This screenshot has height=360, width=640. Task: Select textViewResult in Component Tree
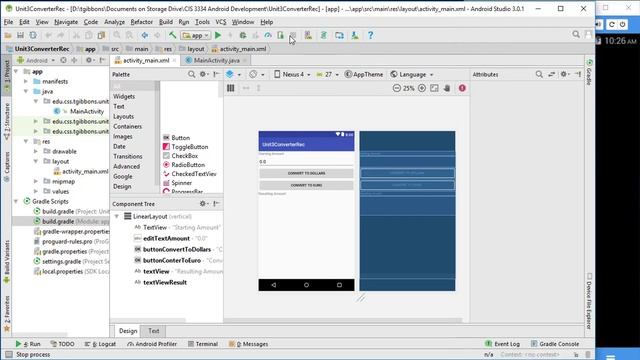click(x=165, y=282)
